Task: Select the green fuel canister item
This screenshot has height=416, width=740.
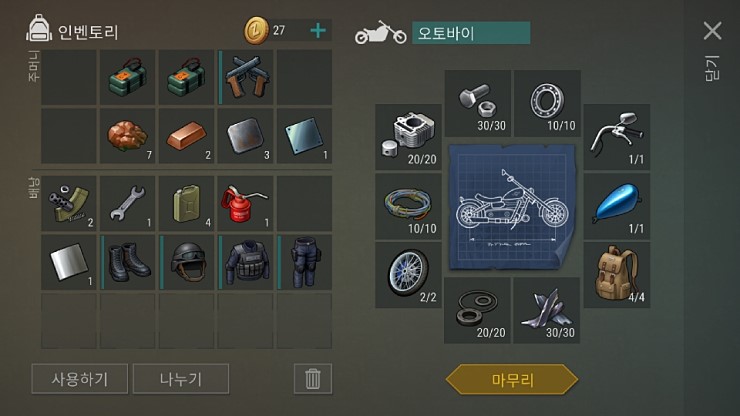Action: [x=186, y=204]
